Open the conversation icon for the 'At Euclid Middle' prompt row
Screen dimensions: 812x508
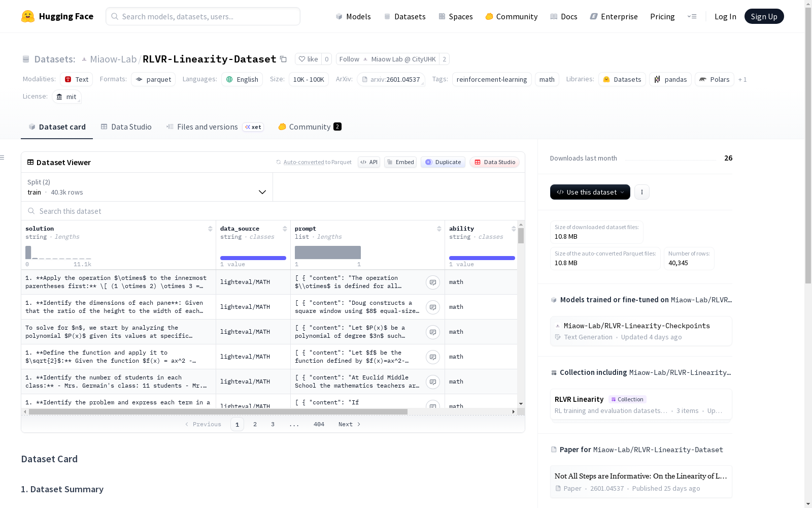[x=433, y=382]
